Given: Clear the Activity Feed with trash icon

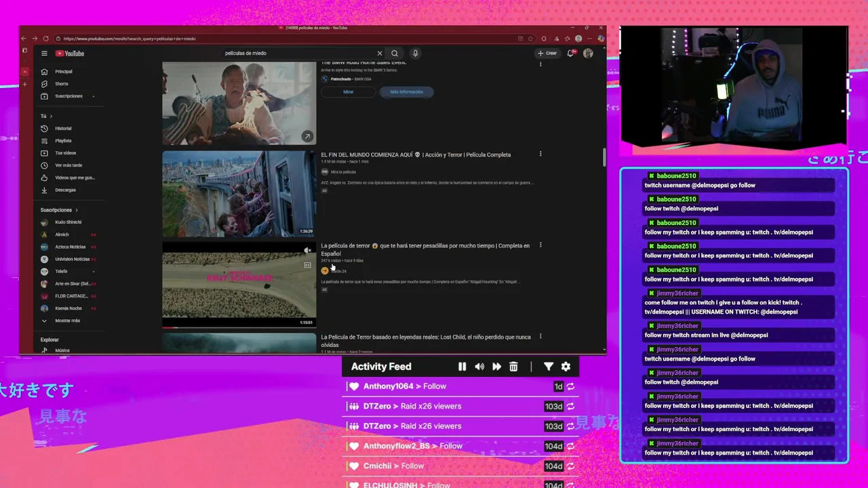Looking at the screenshot, I should coord(513,367).
